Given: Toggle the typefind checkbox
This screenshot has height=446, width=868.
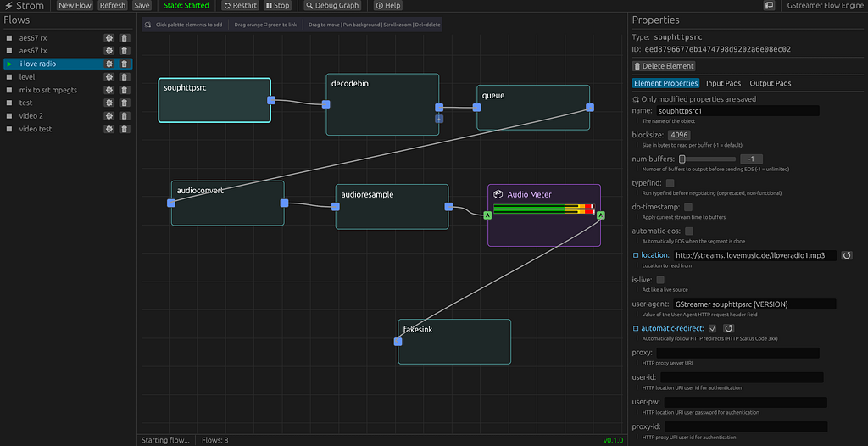Looking at the screenshot, I should pyautogui.click(x=670, y=182).
